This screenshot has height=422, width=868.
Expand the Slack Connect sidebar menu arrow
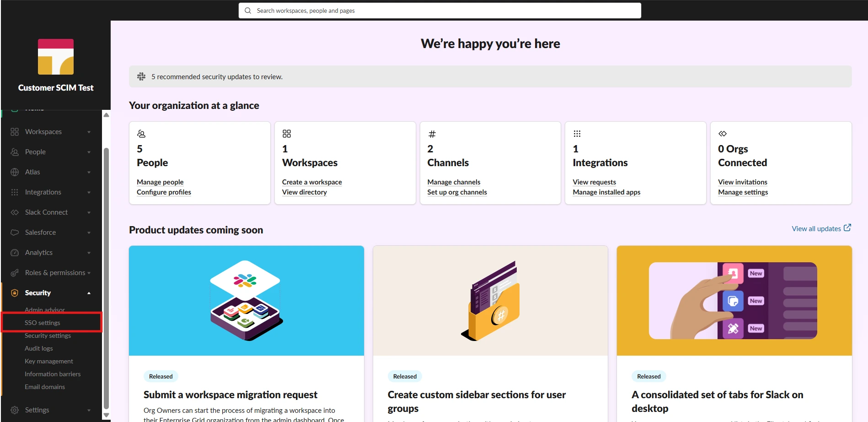(89, 212)
